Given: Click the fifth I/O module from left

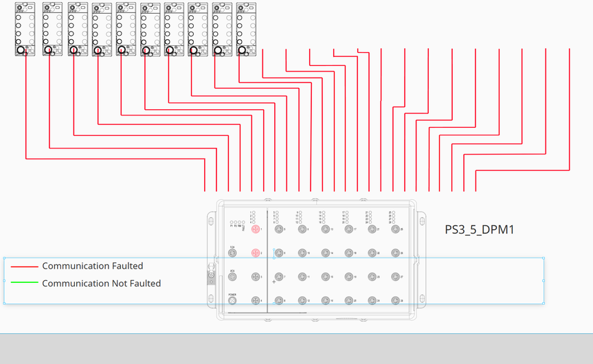Looking at the screenshot, I should [126, 28].
